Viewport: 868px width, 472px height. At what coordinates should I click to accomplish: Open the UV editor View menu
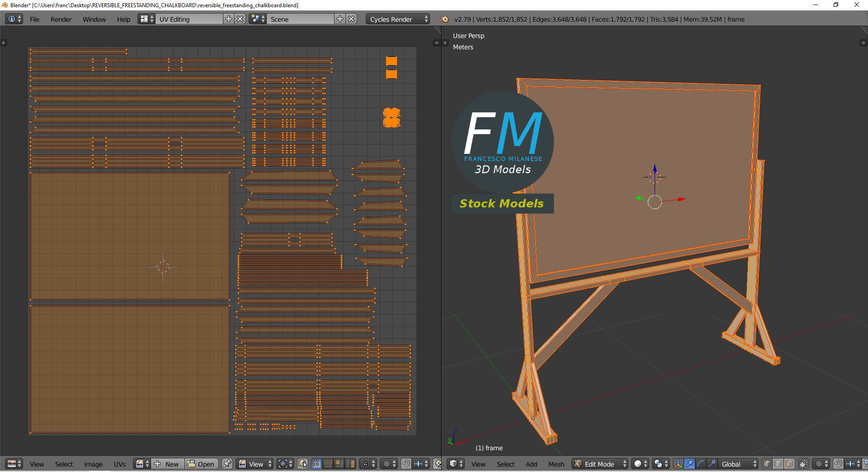point(37,464)
